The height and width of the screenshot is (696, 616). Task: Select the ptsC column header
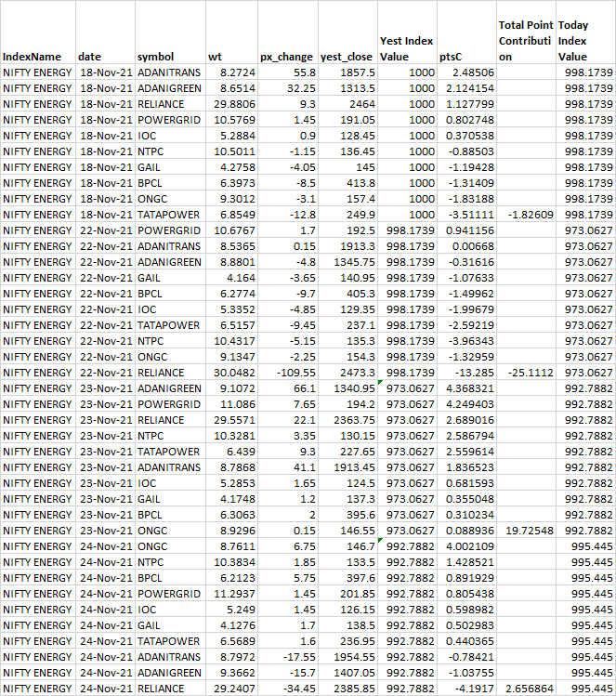click(451, 57)
